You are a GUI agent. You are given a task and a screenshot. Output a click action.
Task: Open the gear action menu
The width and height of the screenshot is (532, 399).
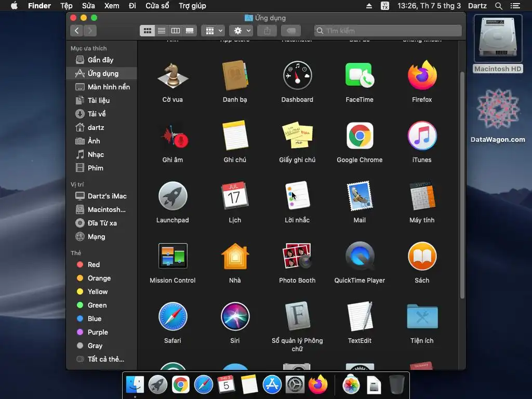point(241,31)
